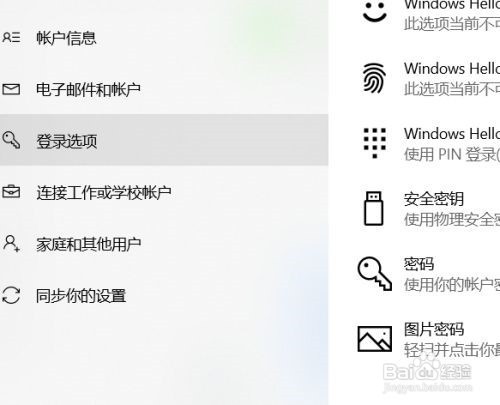This screenshot has width=500, height=405.
Task: Click the Windows Hello fingerprint icon
Action: (x=375, y=78)
